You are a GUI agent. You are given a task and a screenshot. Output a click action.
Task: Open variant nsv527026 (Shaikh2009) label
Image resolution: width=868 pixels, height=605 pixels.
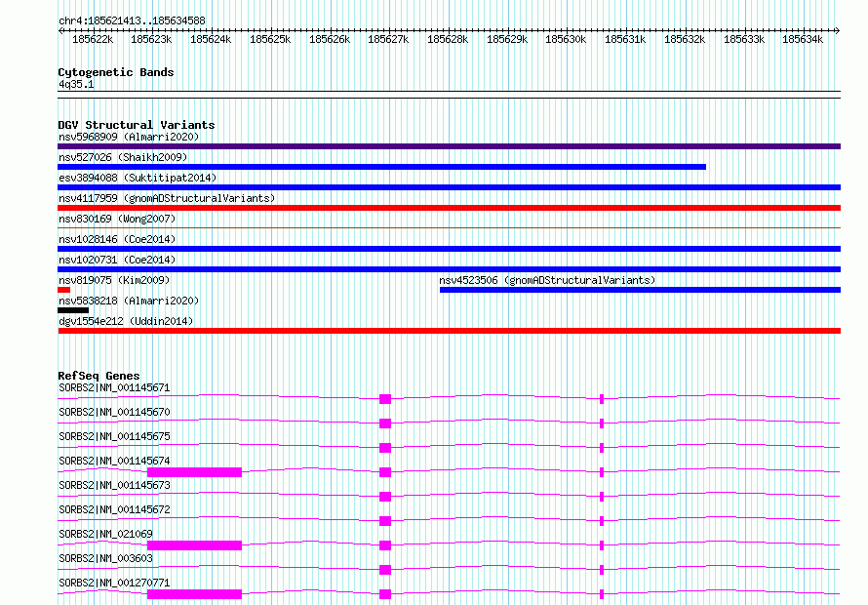(x=123, y=157)
